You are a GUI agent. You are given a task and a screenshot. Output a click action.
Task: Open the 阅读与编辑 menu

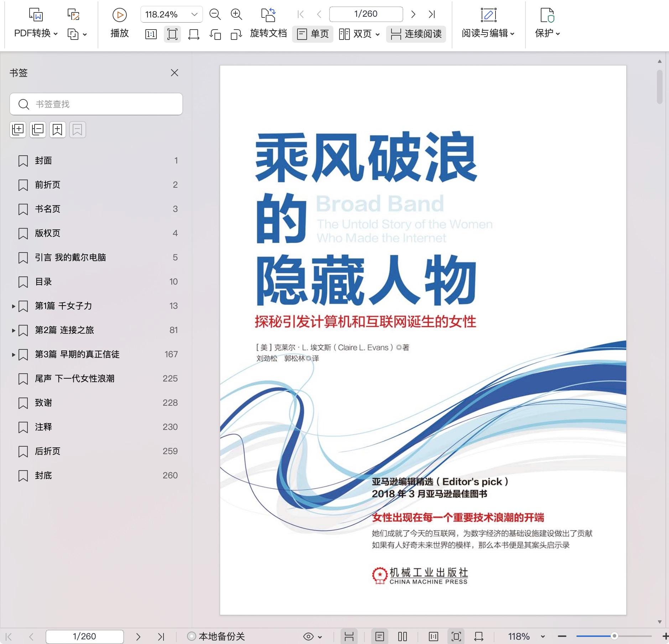pos(488,33)
